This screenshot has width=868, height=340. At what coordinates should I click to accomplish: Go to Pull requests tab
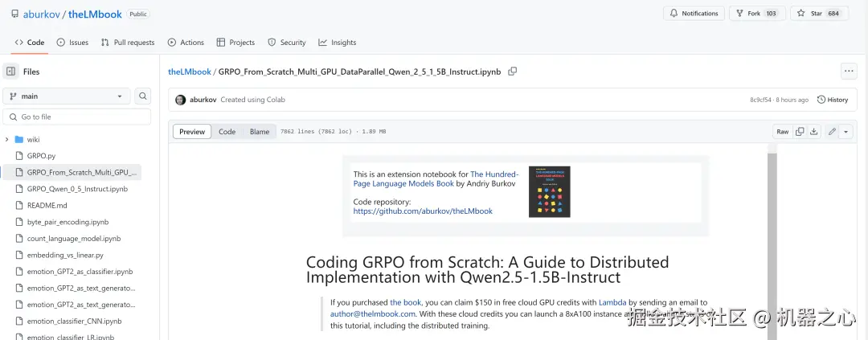point(128,42)
